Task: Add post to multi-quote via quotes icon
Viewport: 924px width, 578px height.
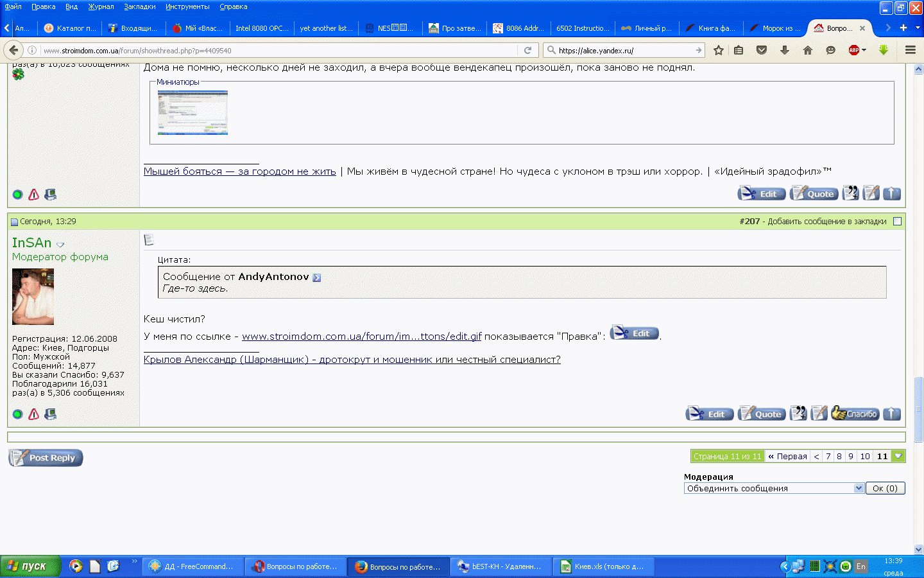Action: coord(798,414)
